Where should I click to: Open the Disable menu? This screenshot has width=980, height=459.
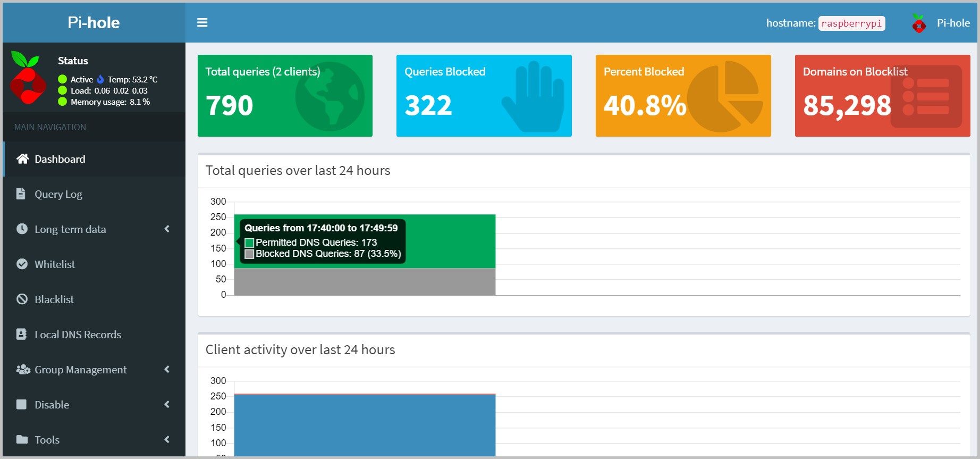click(x=94, y=405)
